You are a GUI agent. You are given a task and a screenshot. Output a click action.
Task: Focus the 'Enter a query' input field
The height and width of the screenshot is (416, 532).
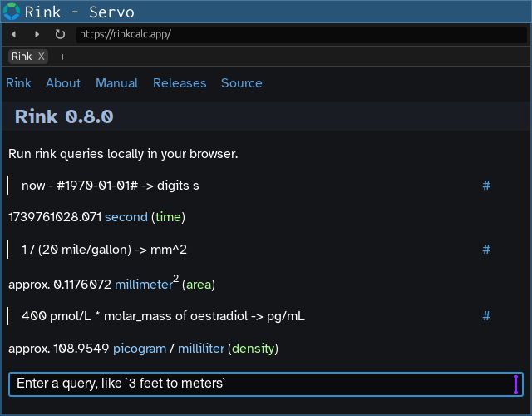[266, 384]
